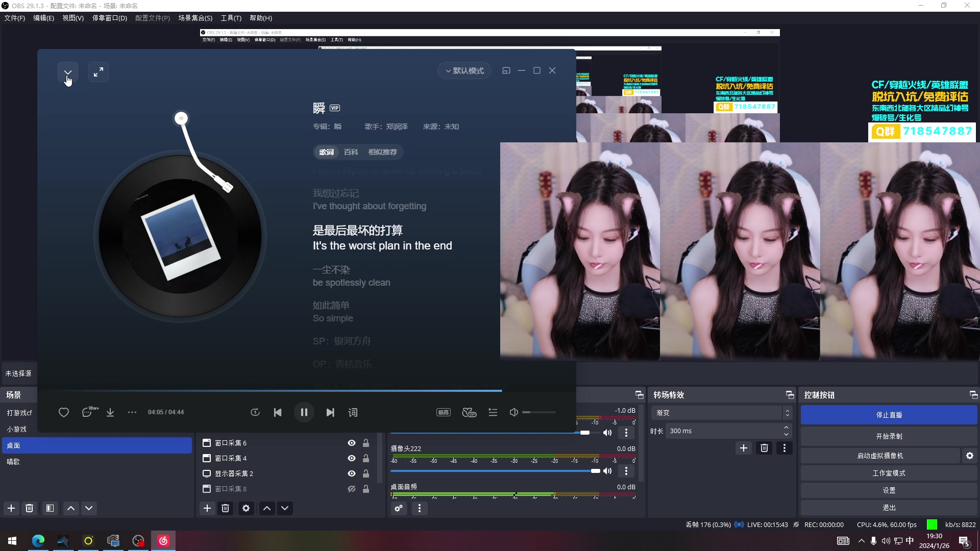
Task: Move the selected source down
Action: (285, 508)
